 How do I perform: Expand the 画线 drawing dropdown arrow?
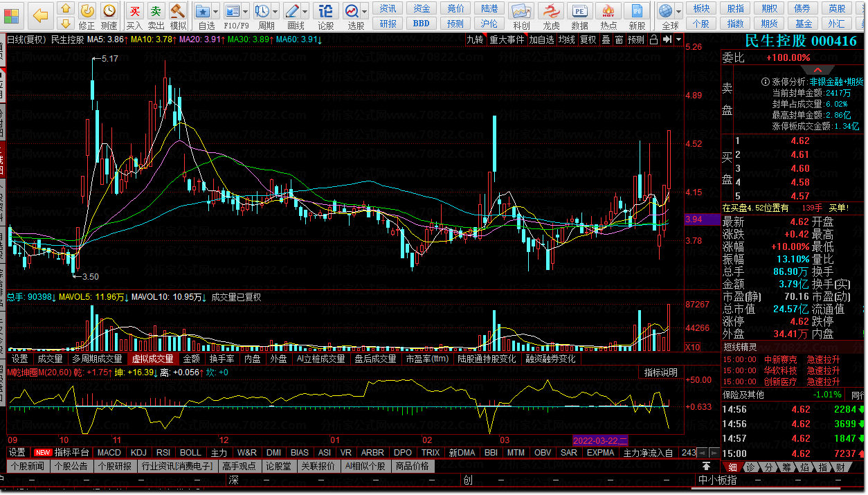306,11
